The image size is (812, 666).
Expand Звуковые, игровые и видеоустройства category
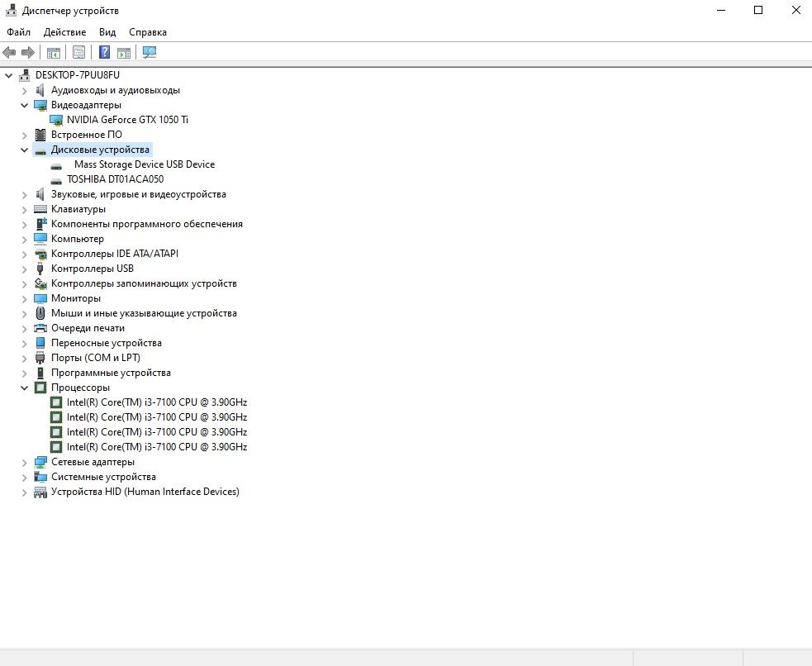[24, 195]
